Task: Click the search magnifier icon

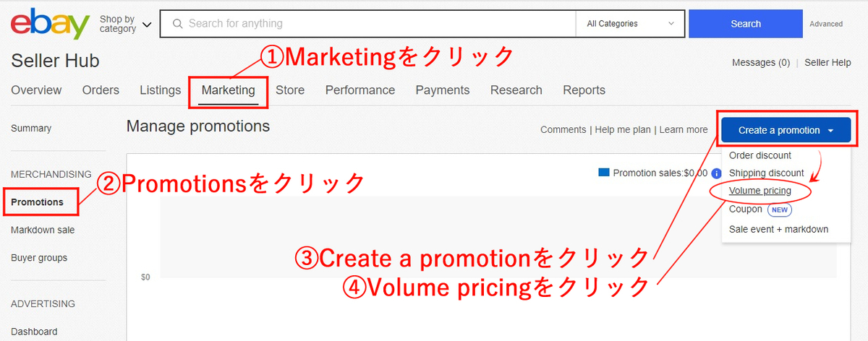Action: [x=176, y=24]
